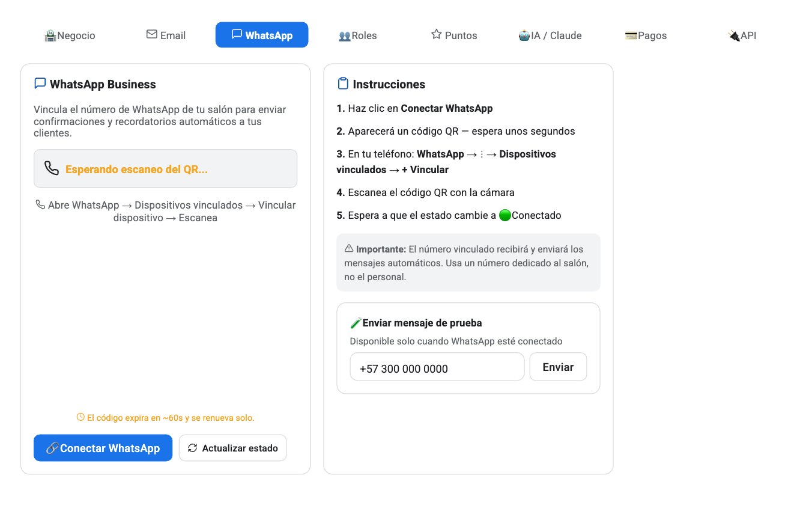Refresh status with Actualizar estado
This screenshot has height=514, width=812.
point(233,448)
